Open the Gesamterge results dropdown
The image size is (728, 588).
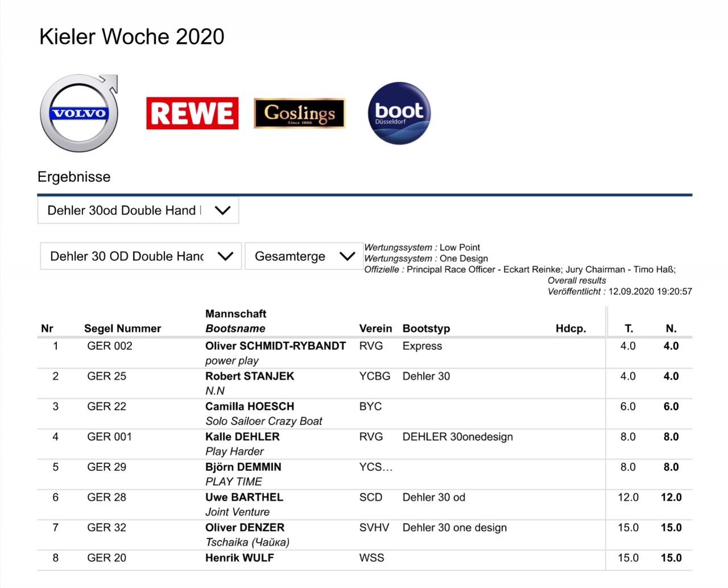304,256
